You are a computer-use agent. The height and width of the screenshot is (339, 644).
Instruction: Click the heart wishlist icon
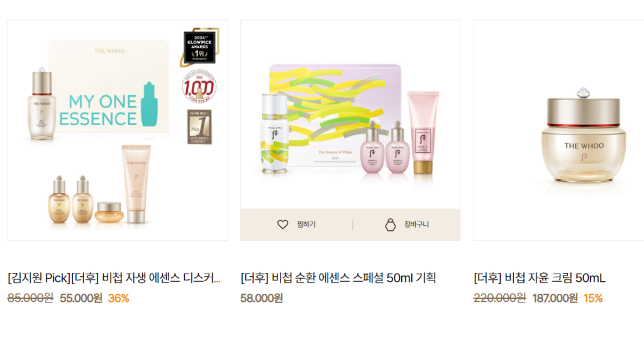coord(282,225)
